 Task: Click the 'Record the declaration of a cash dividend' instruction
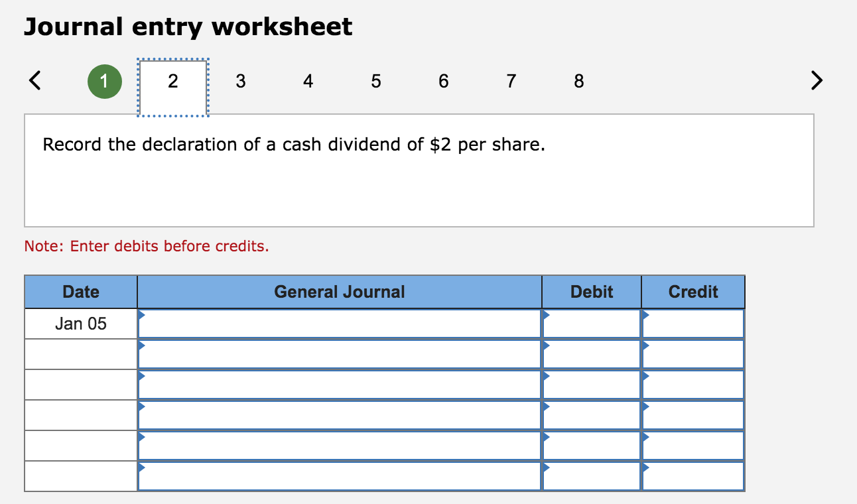coord(294,145)
